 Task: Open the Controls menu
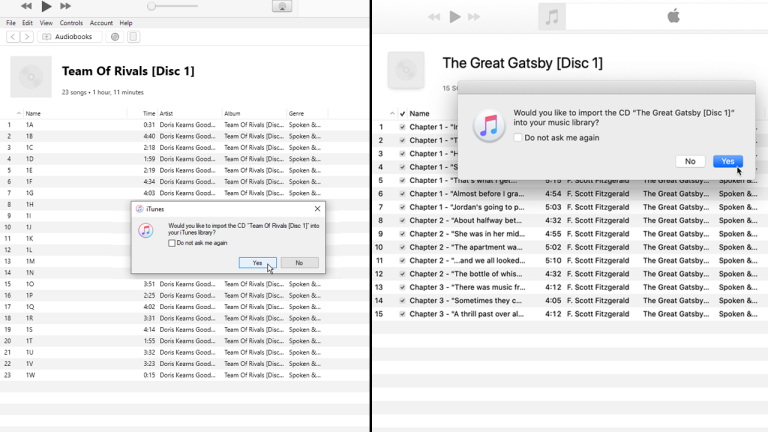pyautogui.click(x=71, y=23)
